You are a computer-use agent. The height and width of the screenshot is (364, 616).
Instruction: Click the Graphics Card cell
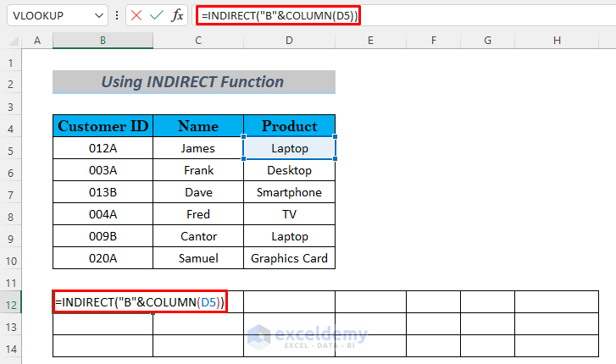tap(289, 258)
